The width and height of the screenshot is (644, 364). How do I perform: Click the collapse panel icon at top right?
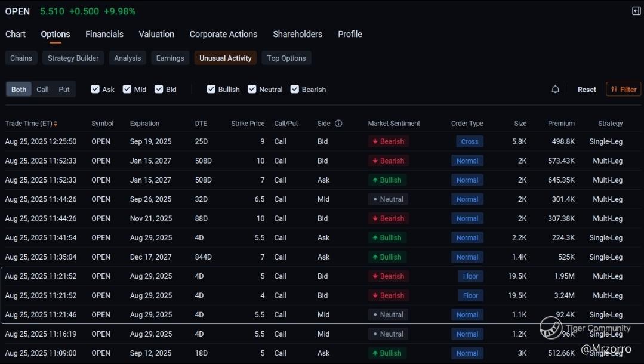[636, 11]
